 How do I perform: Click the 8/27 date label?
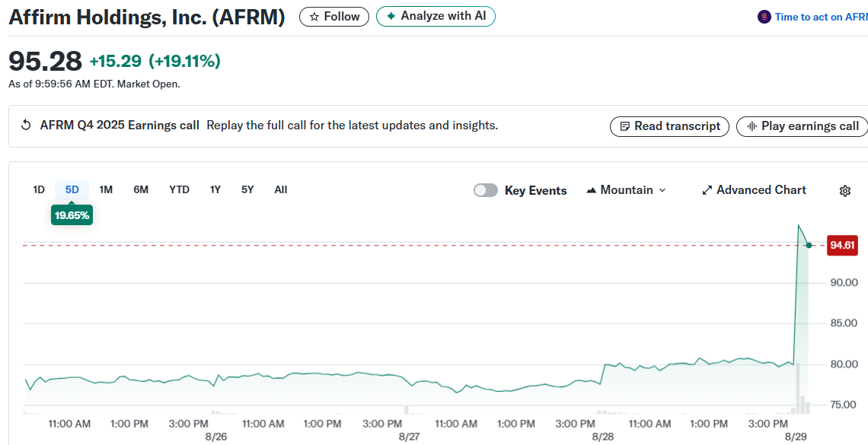coord(409,437)
